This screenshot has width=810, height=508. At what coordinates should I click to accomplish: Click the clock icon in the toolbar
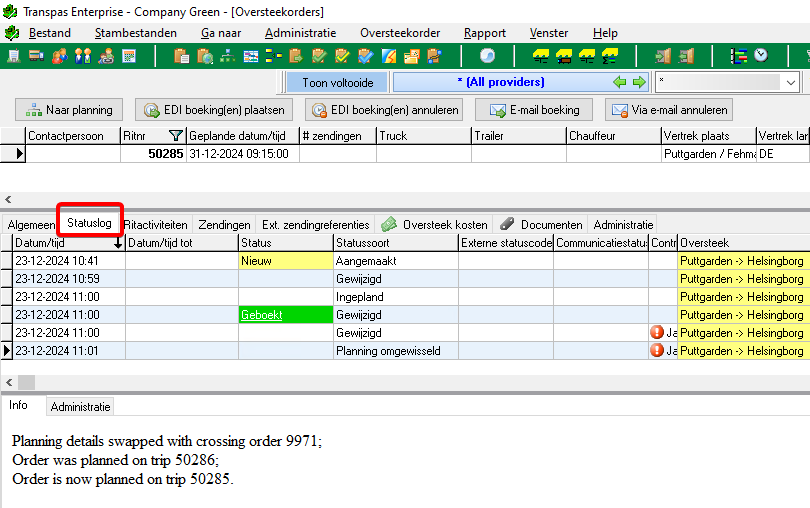[762, 56]
